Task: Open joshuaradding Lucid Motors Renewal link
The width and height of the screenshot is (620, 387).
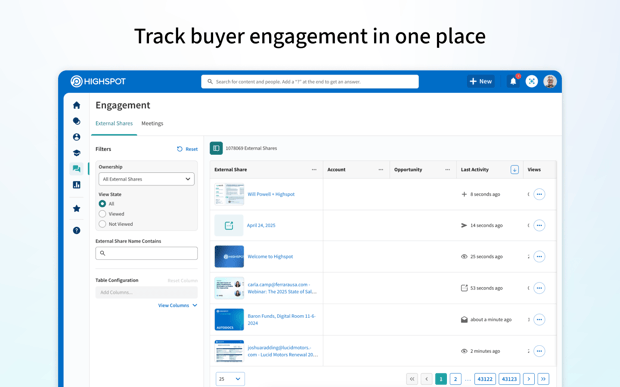Action: click(282, 351)
